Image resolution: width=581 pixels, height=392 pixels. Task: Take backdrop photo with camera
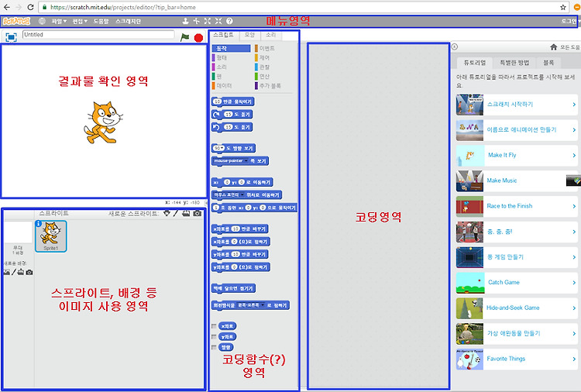coord(29,273)
